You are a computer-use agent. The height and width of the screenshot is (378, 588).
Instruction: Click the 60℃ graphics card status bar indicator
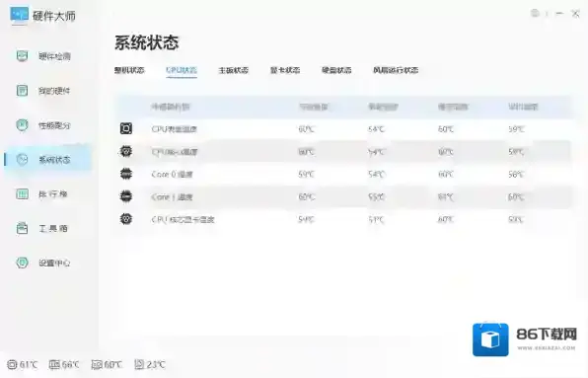pos(107,364)
